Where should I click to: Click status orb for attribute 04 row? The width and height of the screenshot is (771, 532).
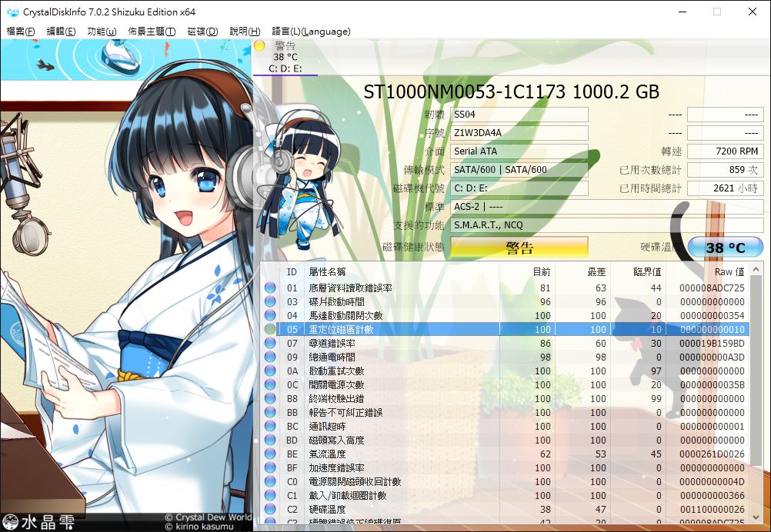pyautogui.click(x=270, y=315)
